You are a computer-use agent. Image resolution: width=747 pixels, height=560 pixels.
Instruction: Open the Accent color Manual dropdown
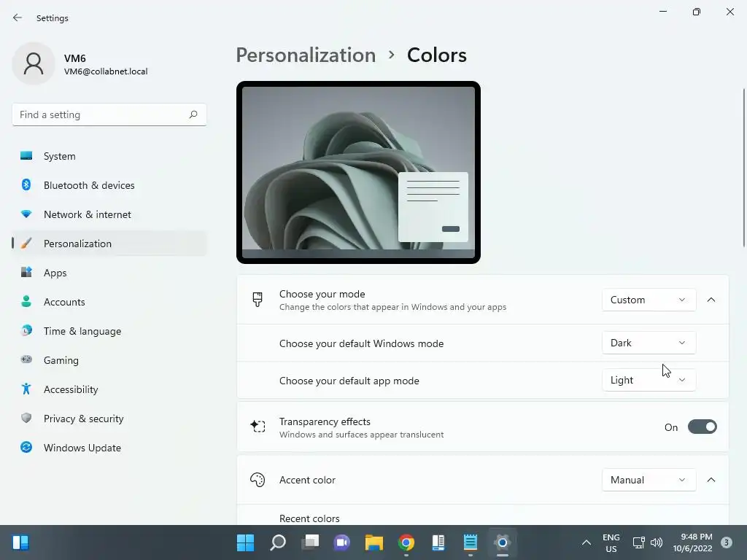click(649, 480)
